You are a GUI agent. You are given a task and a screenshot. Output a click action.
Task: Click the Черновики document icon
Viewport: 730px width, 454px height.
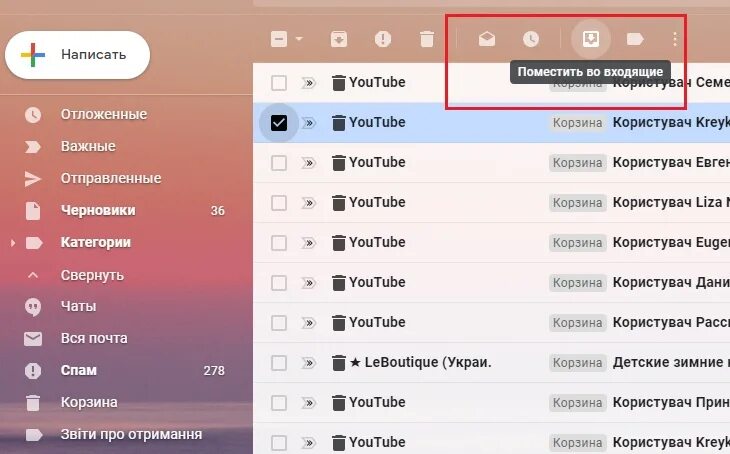(33, 211)
